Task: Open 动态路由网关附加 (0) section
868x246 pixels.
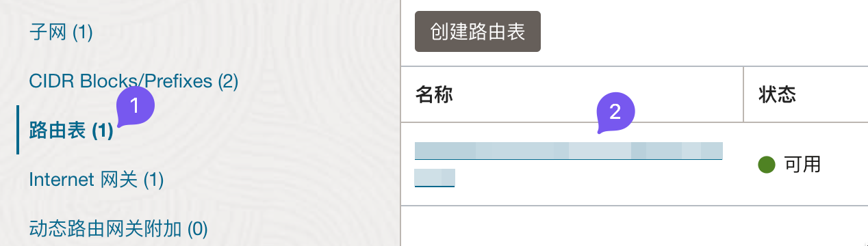Action: 118,228
